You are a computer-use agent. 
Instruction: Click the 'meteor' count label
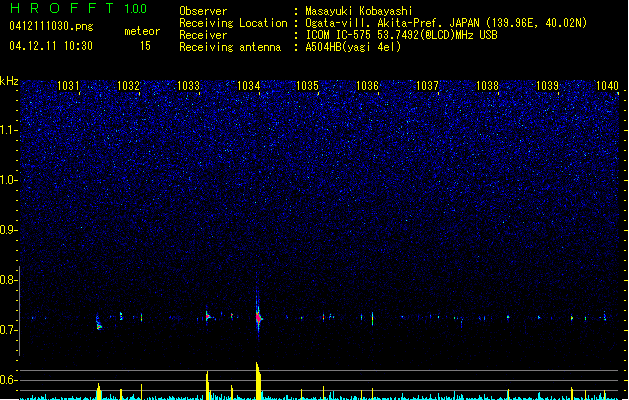142,31
